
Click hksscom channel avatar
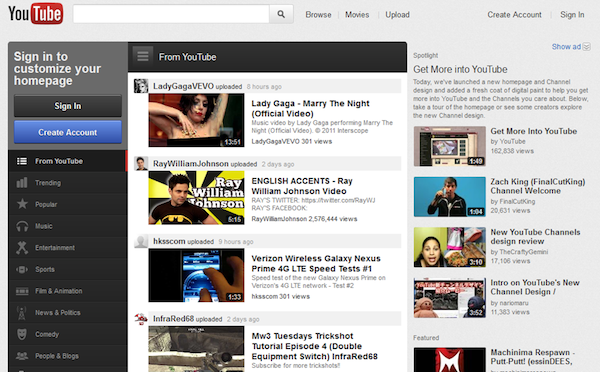(141, 241)
